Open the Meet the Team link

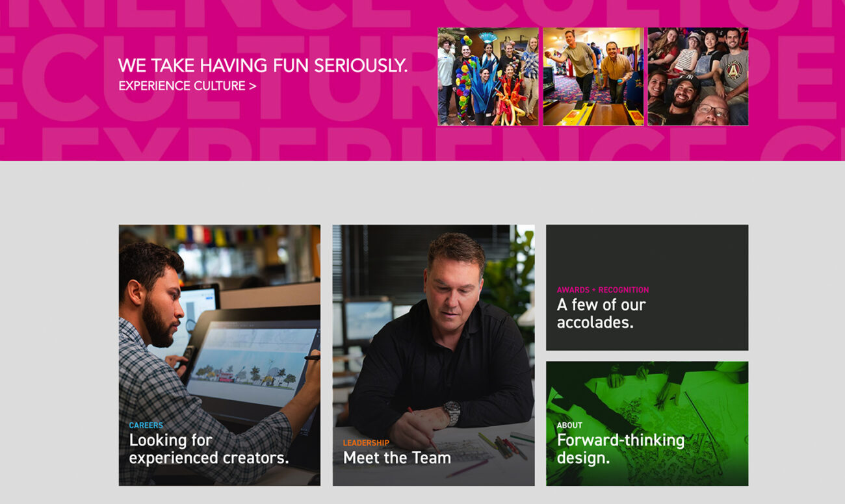click(397, 458)
